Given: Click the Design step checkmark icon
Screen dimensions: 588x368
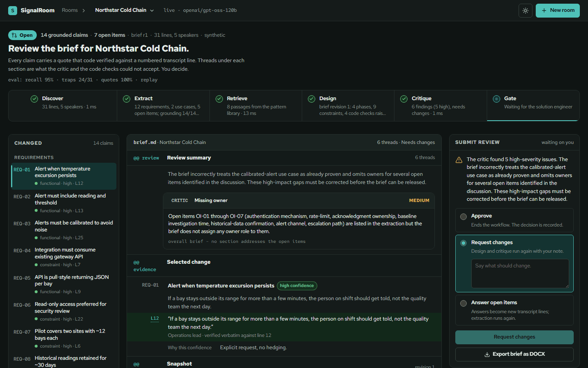Looking at the screenshot, I should click(x=312, y=99).
